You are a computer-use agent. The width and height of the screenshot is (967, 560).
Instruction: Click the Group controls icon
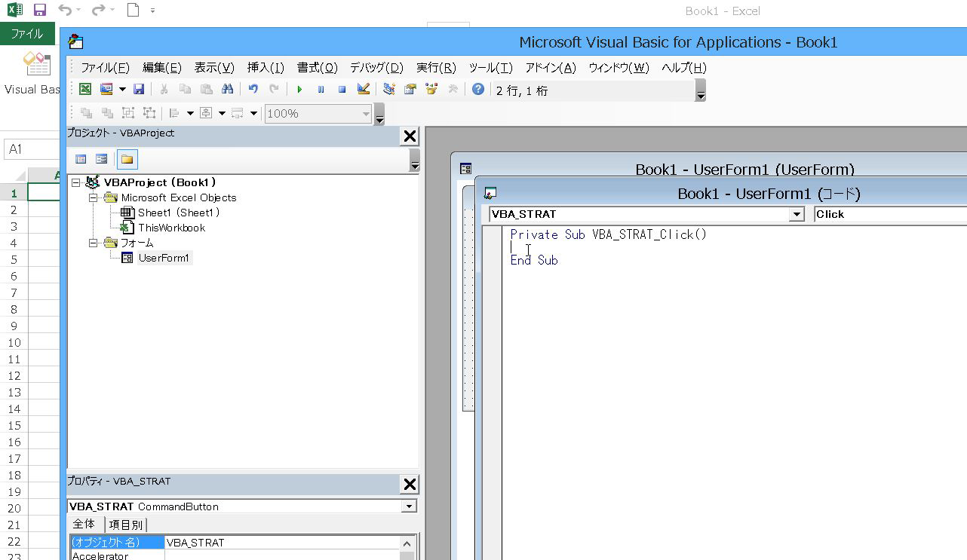tap(128, 114)
